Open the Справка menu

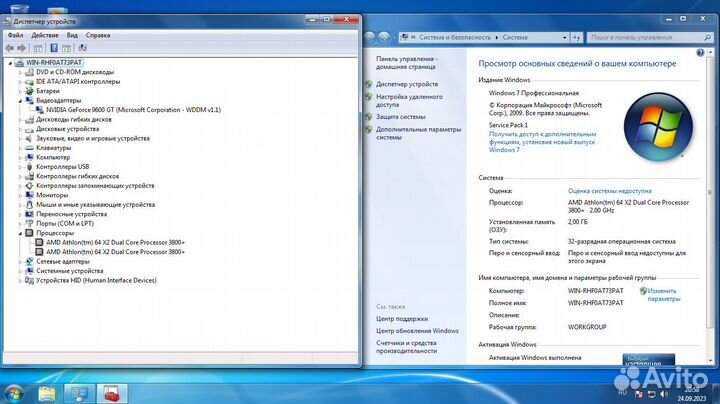pyautogui.click(x=98, y=35)
